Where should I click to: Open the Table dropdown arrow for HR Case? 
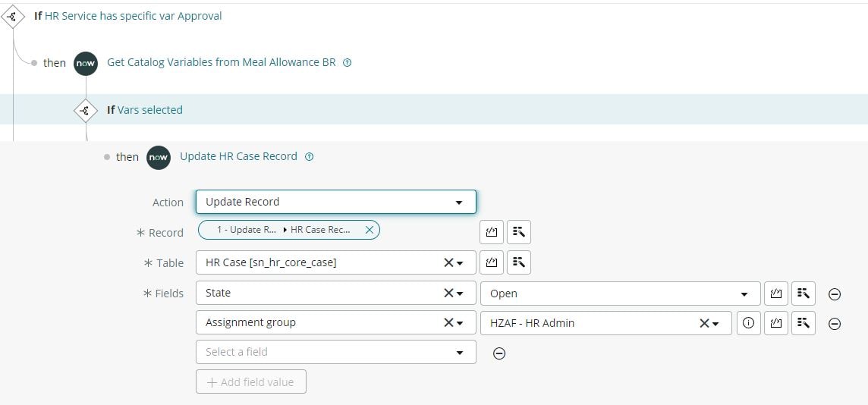point(460,263)
